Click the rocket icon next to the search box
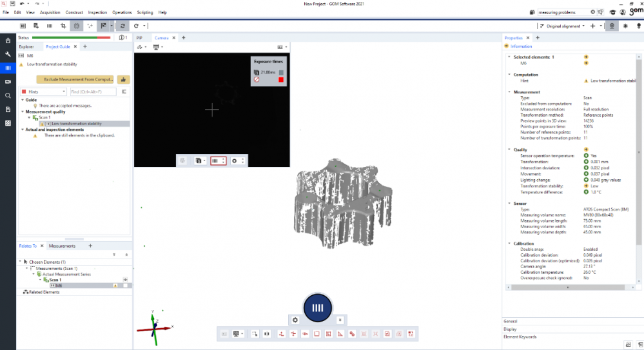 coord(601,12)
